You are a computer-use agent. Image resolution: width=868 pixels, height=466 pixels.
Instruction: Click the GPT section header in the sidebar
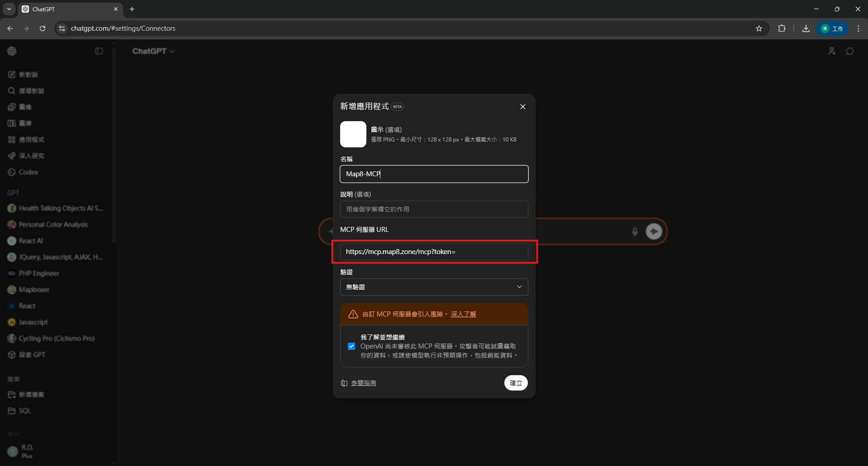tap(13, 193)
